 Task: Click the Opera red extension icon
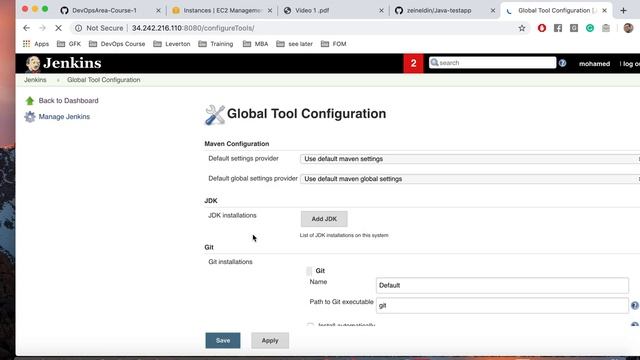coord(542,28)
